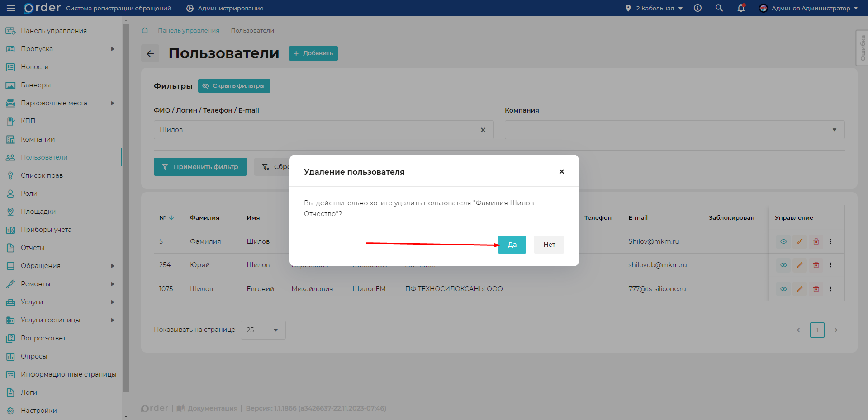Open the Компания dropdown filter

point(674,130)
